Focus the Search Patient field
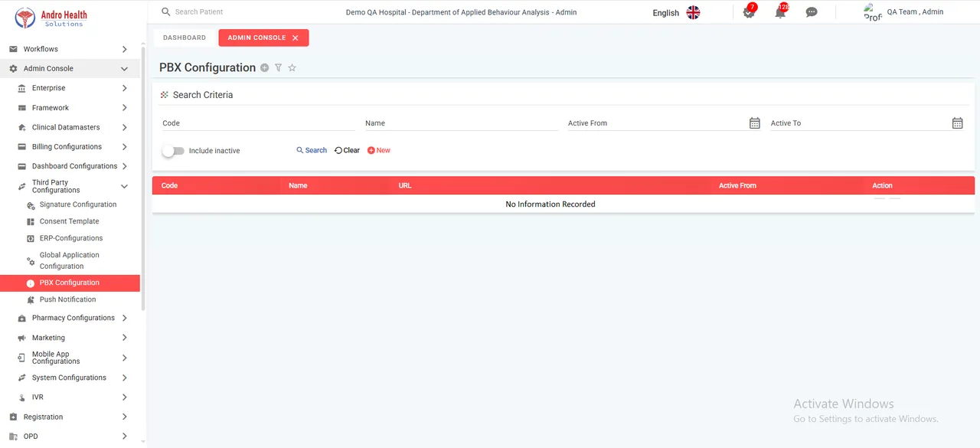This screenshot has width=980, height=448. point(245,12)
